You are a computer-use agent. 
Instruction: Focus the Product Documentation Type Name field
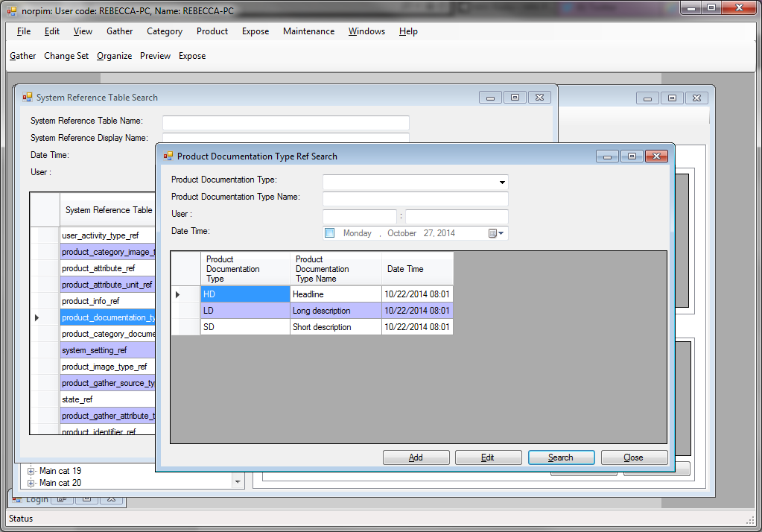click(416, 198)
